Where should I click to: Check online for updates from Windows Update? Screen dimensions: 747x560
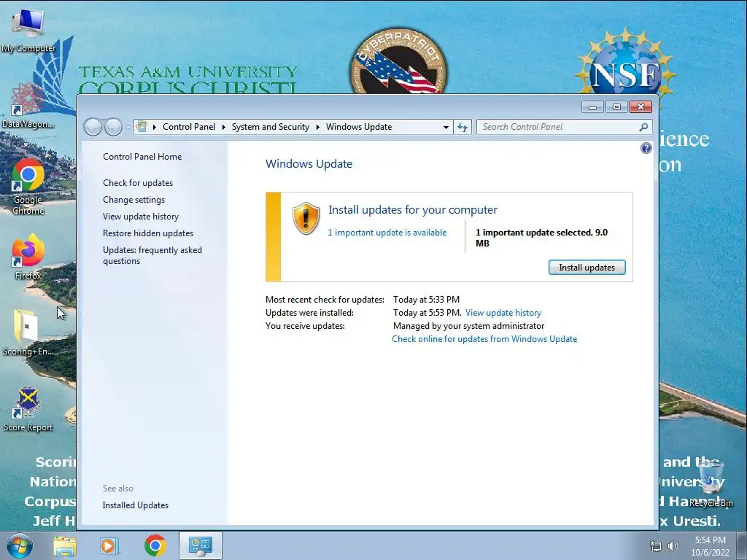pyautogui.click(x=484, y=339)
